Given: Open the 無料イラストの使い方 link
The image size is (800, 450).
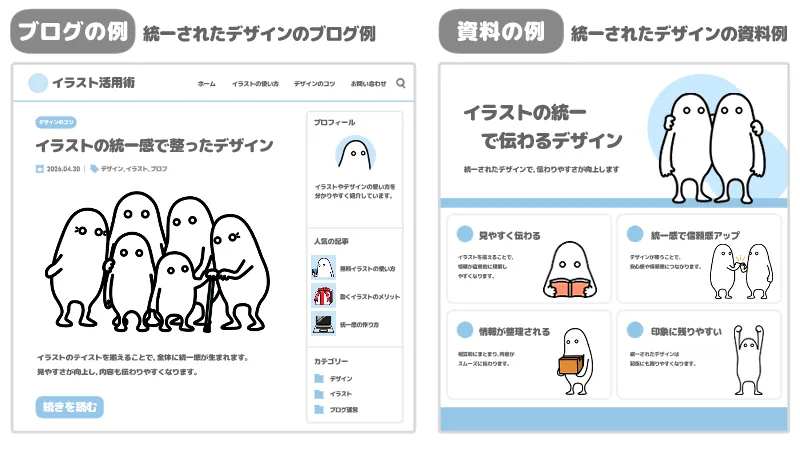Looking at the screenshot, I should click(367, 269).
